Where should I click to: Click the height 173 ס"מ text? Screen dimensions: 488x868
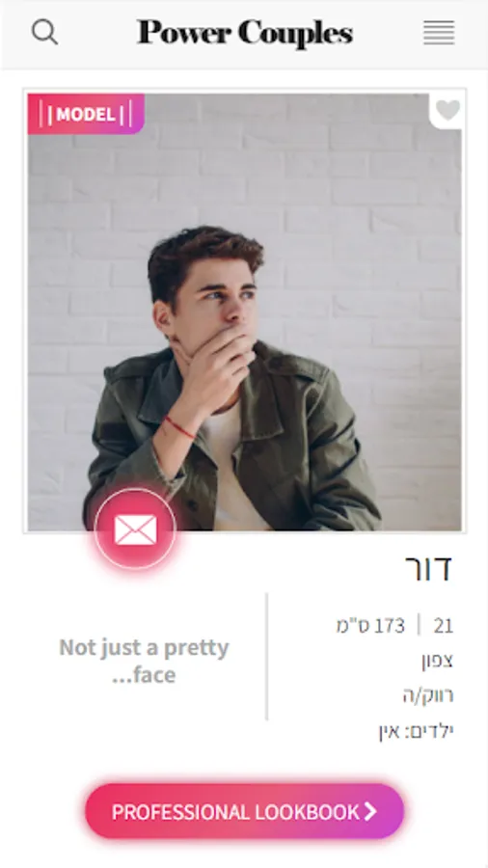click(x=370, y=626)
